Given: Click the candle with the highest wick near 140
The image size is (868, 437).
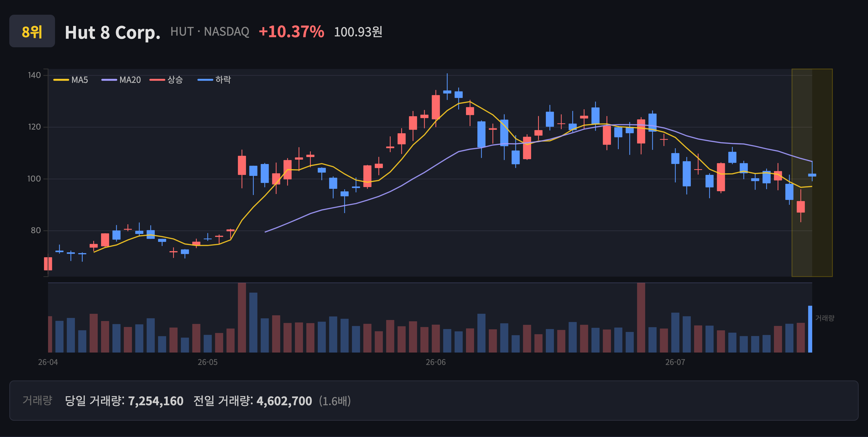Looking at the screenshot, I should [447, 92].
